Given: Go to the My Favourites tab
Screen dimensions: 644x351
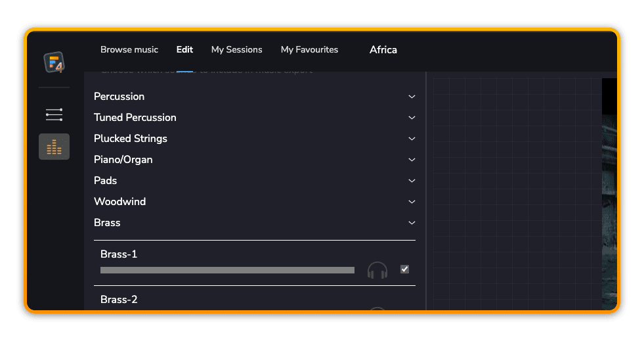Looking at the screenshot, I should tap(309, 50).
